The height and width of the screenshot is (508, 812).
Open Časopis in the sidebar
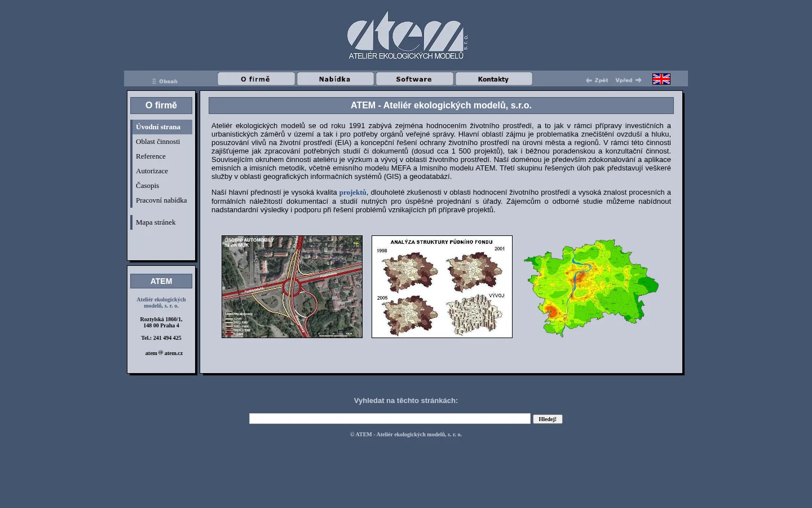point(161,186)
